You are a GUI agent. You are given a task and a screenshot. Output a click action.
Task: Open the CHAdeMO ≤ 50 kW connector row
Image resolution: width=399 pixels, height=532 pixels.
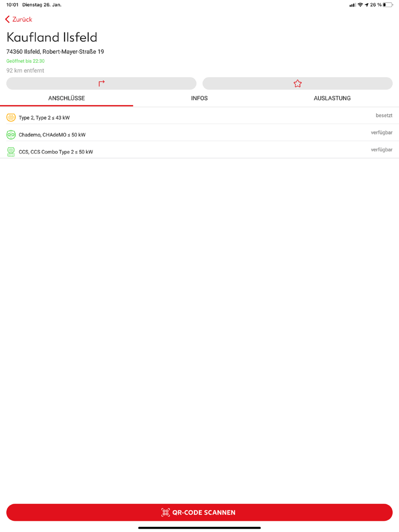click(x=199, y=133)
